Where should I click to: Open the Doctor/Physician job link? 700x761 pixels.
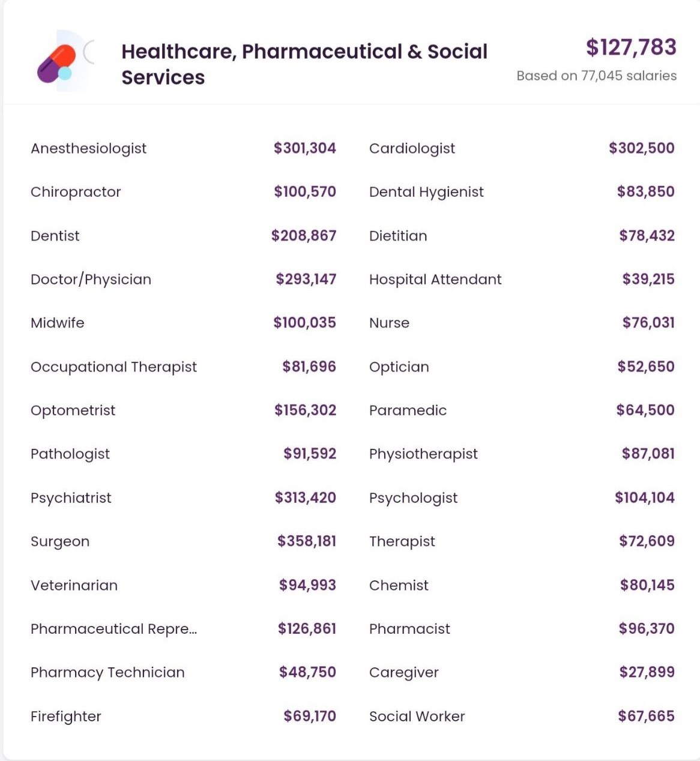point(91,280)
